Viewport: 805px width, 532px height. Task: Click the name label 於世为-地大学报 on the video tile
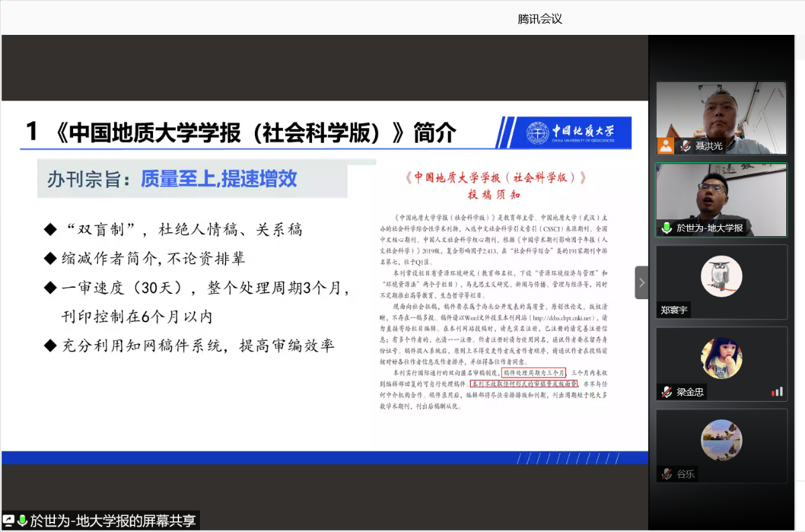click(709, 227)
